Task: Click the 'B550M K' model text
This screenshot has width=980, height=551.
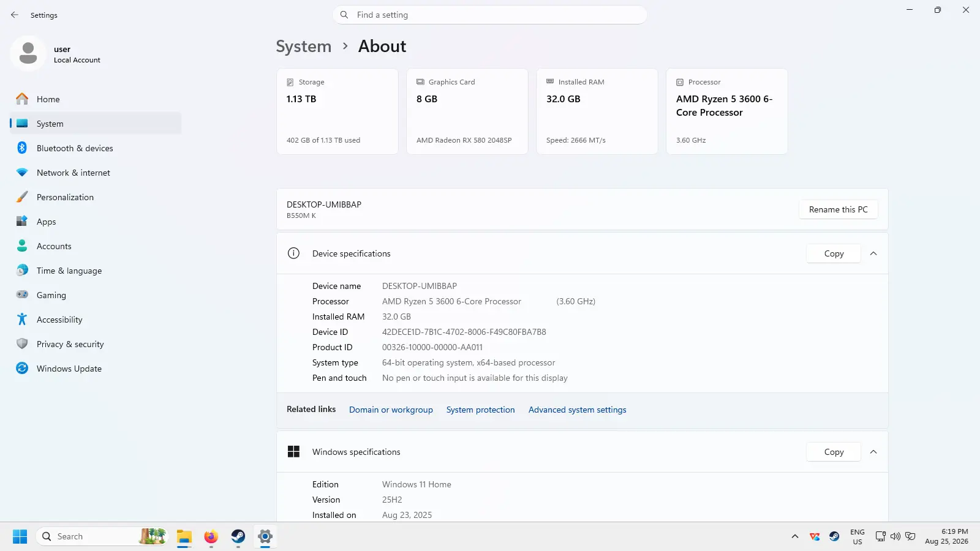Action: pyautogui.click(x=301, y=216)
